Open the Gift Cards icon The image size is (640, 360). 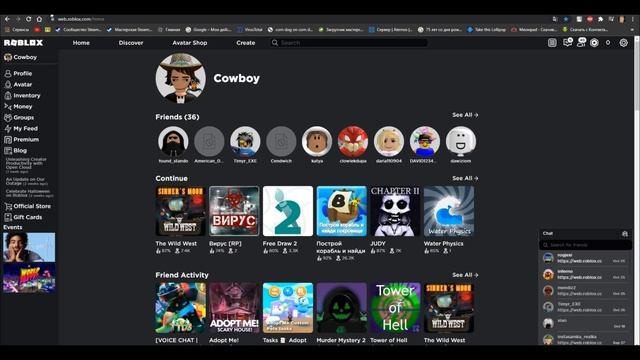point(8,217)
